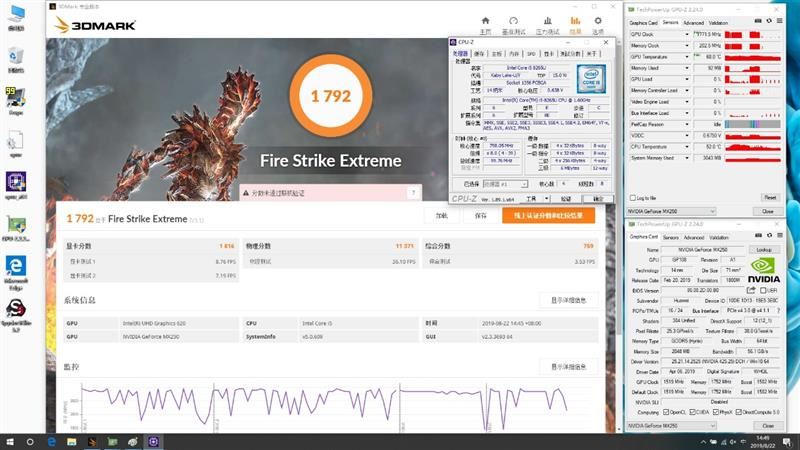Screen dimensions: 800x450
Task: Switch to Graphics Card tab in GPU-Z Sensors window
Action: tap(643, 23)
